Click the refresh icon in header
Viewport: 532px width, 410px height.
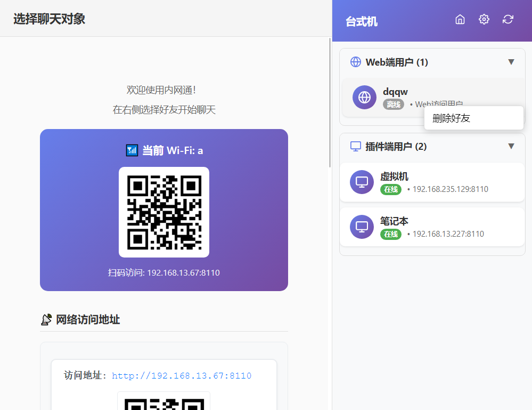pyautogui.click(x=508, y=19)
